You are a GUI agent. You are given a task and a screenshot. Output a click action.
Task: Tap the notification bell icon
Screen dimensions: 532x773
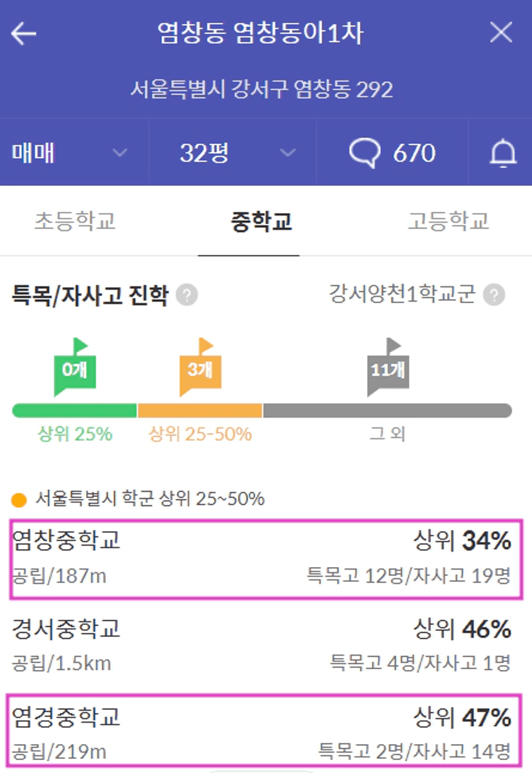pos(504,154)
